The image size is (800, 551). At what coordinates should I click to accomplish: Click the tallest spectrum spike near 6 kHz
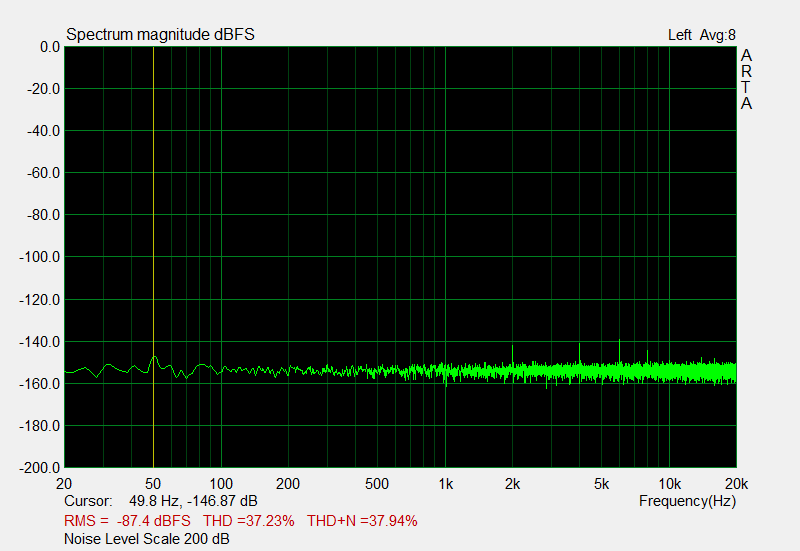pyautogui.click(x=619, y=351)
